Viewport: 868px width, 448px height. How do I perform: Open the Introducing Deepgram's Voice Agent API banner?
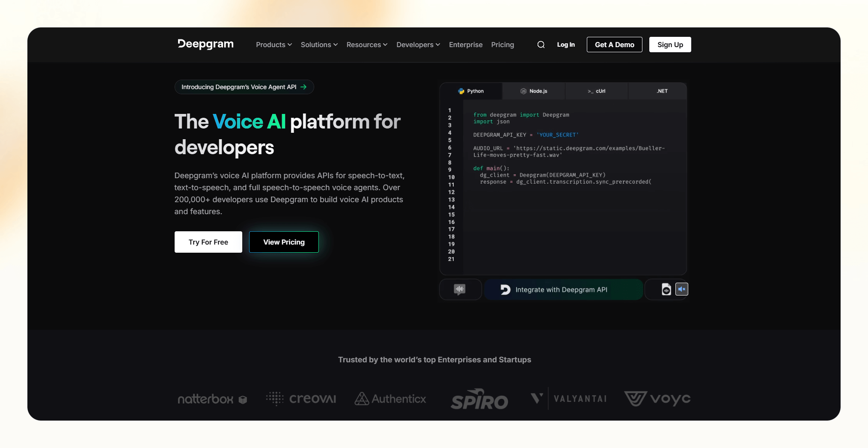244,87
